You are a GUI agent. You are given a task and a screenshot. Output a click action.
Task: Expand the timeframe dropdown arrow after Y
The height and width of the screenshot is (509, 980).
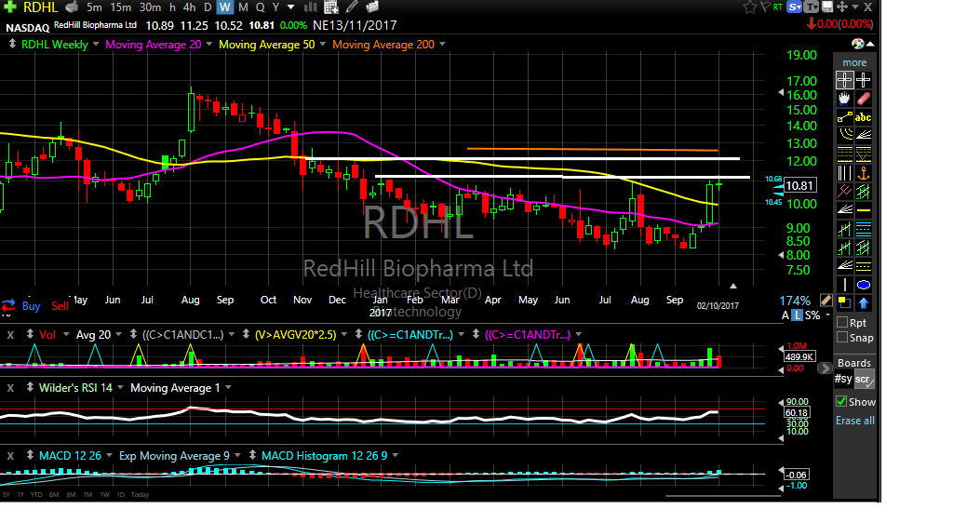coord(290,7)
